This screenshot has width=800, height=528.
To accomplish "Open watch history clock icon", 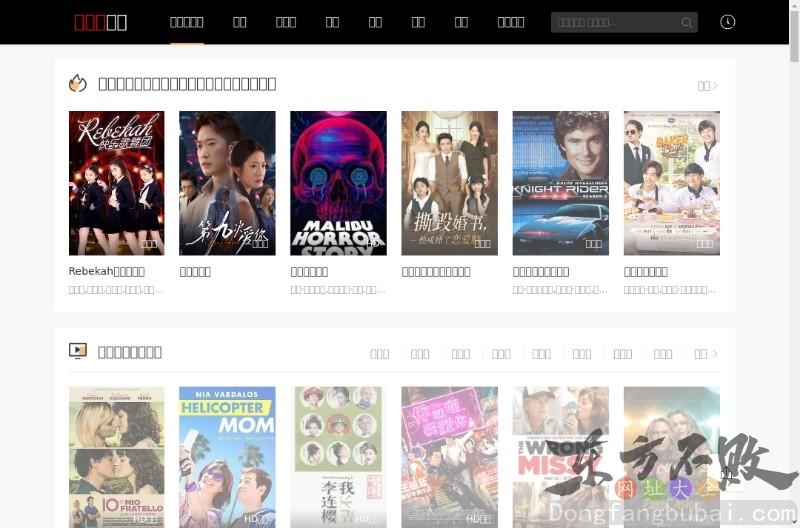I will 727,22.
